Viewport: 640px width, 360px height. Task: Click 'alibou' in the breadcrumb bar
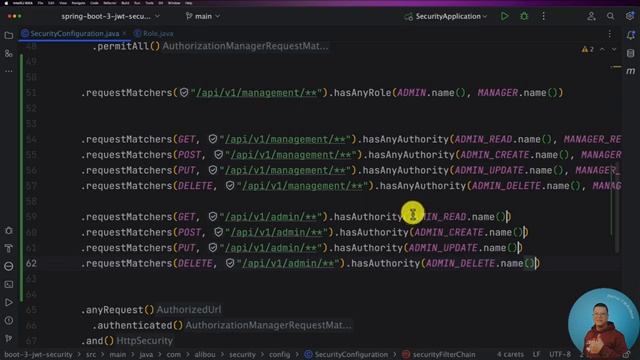click(x=205, y=354)
